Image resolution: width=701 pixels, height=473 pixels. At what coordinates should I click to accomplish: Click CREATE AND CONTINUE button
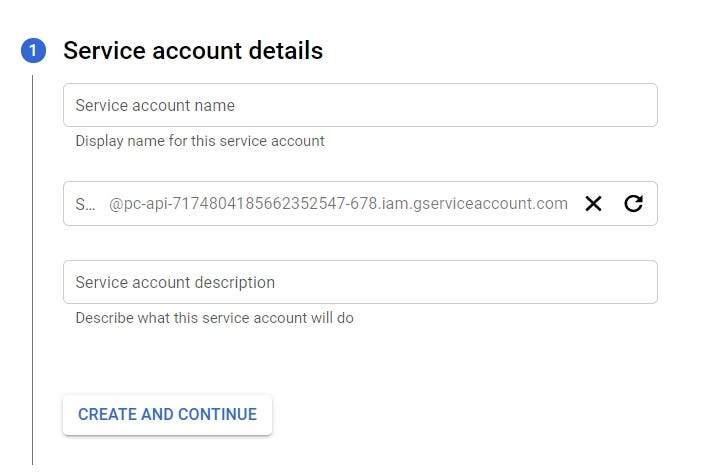click(x=167, y=415)
